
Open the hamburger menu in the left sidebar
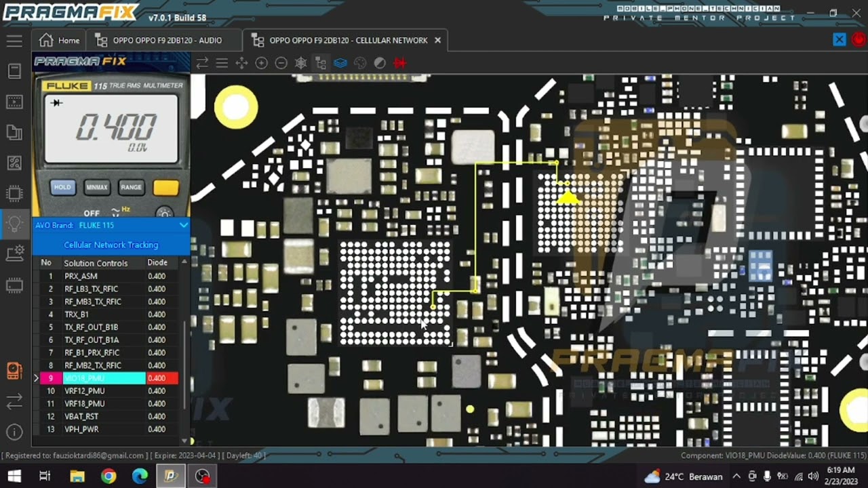click(14, 41)
